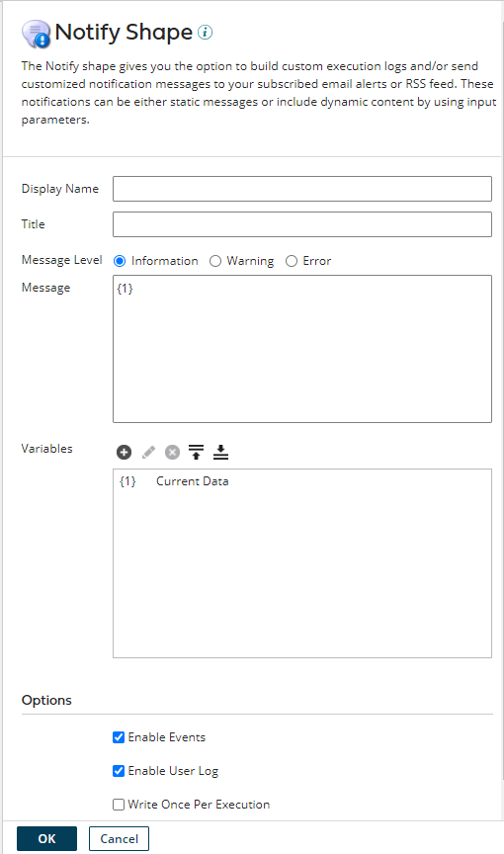Select the Information message level
The image size is (504, 854).
[x=120, y=261]
